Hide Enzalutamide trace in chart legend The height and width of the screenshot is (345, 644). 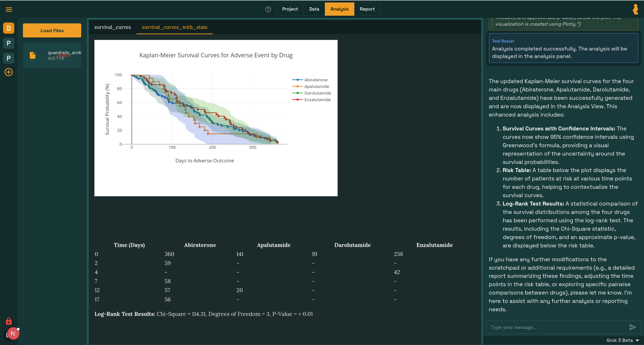point(317,100)
